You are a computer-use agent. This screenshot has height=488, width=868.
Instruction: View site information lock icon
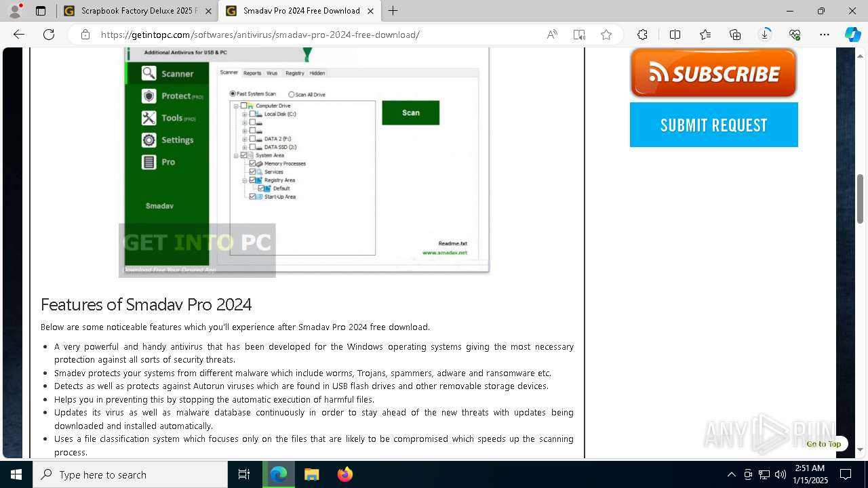[x=85, y=35]
